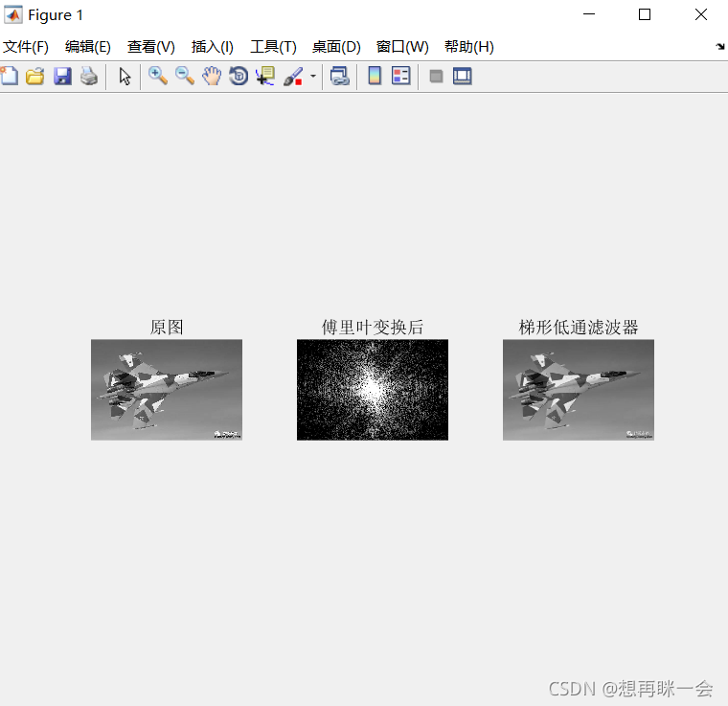Open the 插入(I) menu
This screenshot has width=728, height=706.
tap(213, 47)
